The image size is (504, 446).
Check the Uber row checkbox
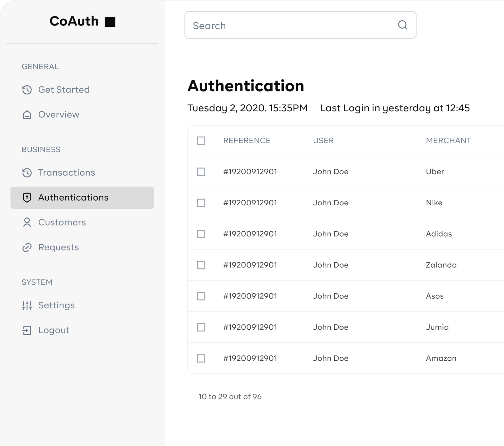201,172
